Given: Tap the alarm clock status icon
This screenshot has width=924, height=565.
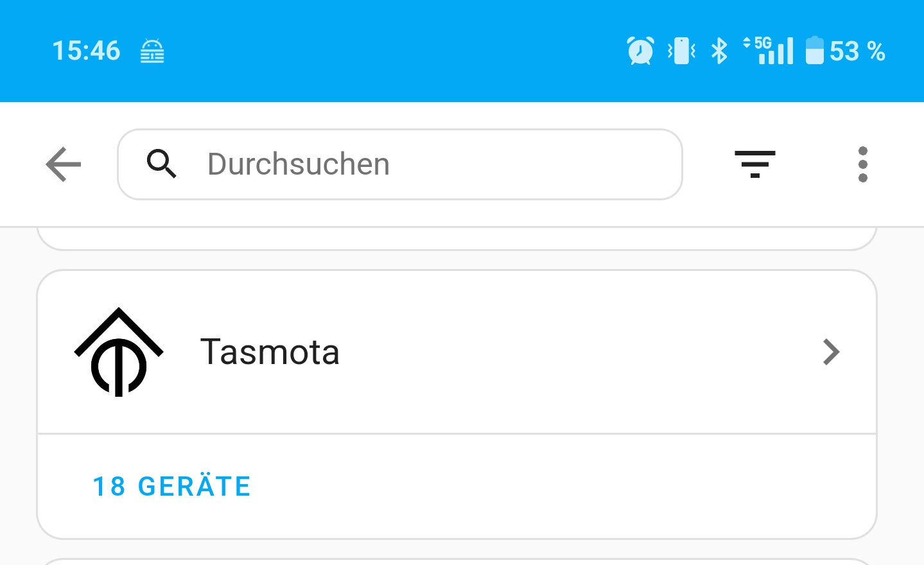Looking at the screenshot, I should coord(640,51).
